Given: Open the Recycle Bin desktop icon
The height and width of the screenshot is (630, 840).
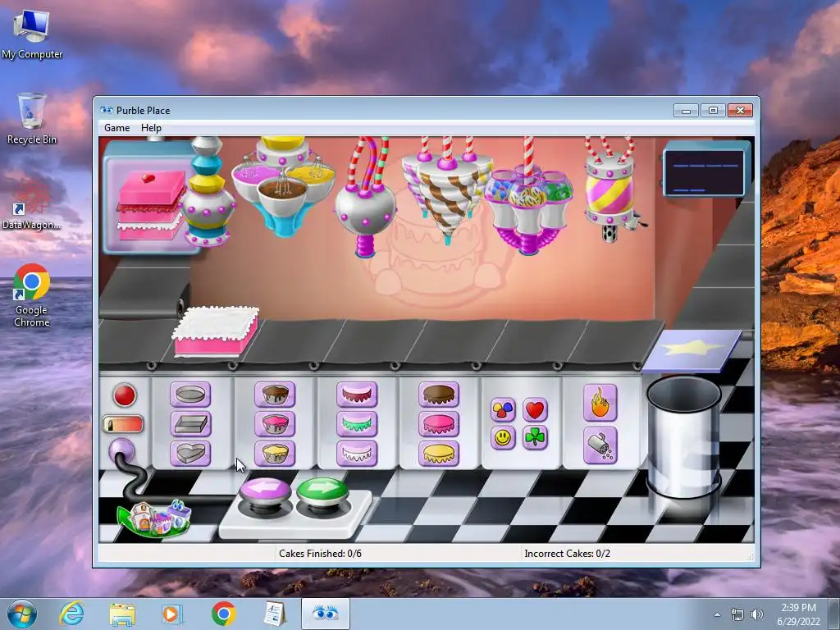Looking at the screenshot, I should pos(32,118).
